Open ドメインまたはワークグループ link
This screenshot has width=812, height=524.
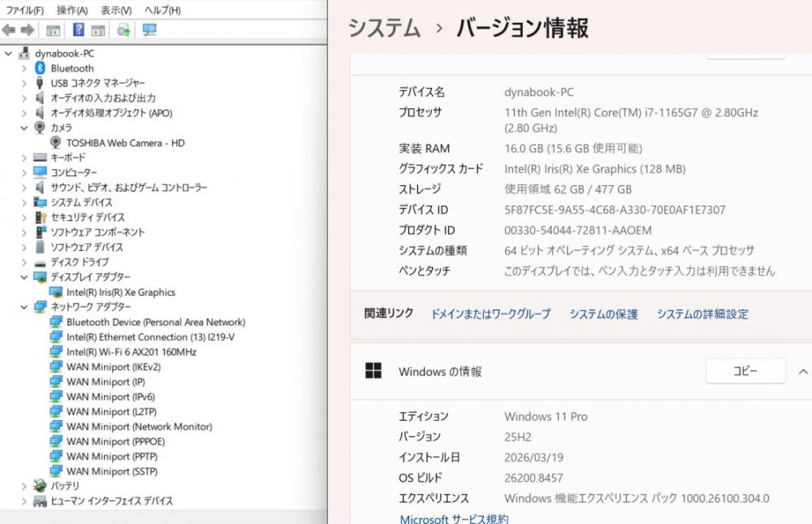tap(490, 314)
